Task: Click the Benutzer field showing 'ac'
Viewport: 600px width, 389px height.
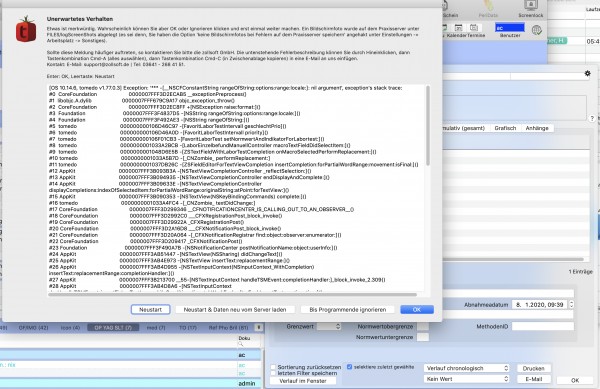Action: point(510,28)
